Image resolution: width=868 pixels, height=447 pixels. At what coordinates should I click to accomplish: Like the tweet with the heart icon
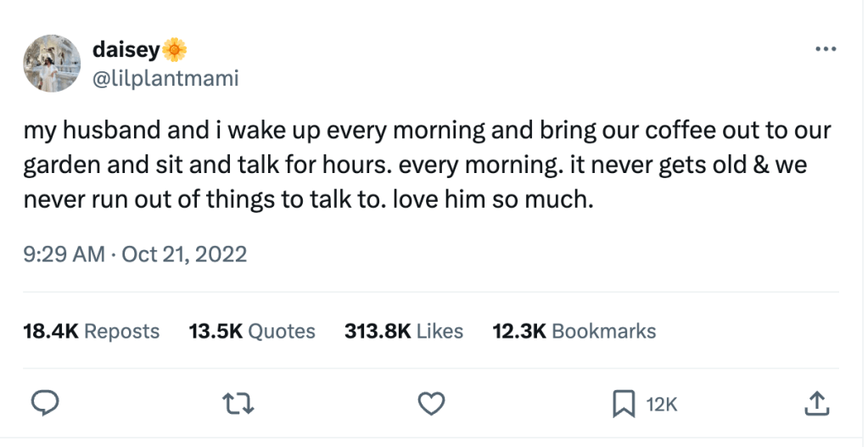pos(433,405)
